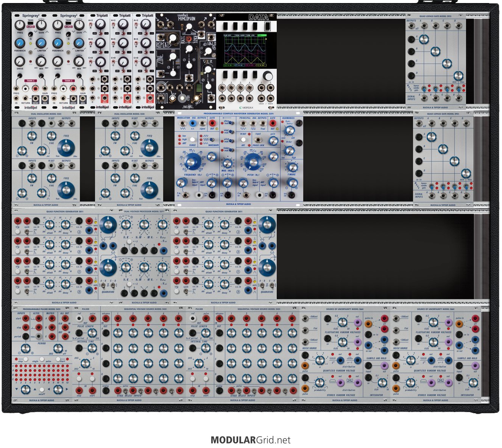
Task: Click the clock output jack on DATA
Action: (x=261, y=98)
